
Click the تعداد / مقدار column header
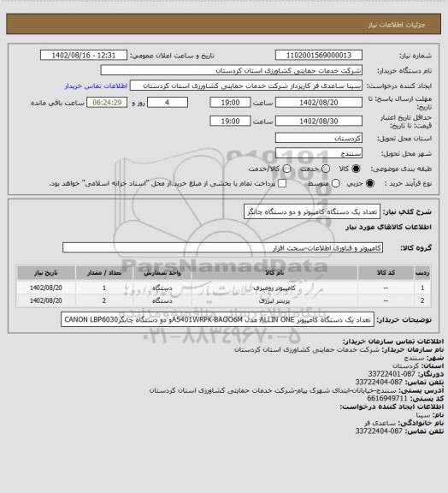click(x=104, y=273)
